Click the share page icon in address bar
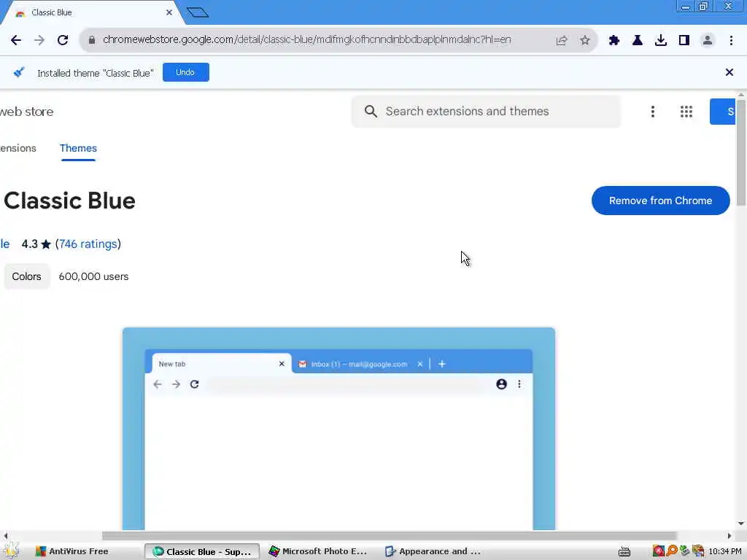The height and width of the screenshot is (560, 747). coord(562,41)
